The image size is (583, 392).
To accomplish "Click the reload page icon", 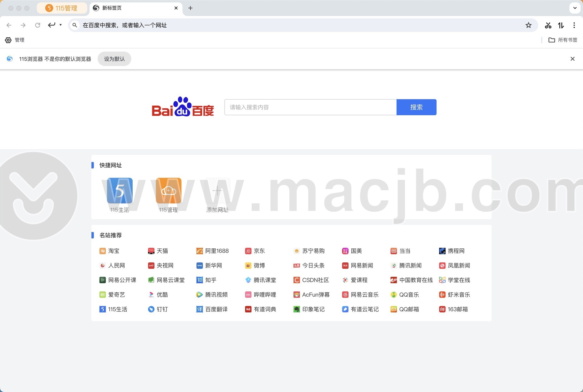I will click(37, 25).
